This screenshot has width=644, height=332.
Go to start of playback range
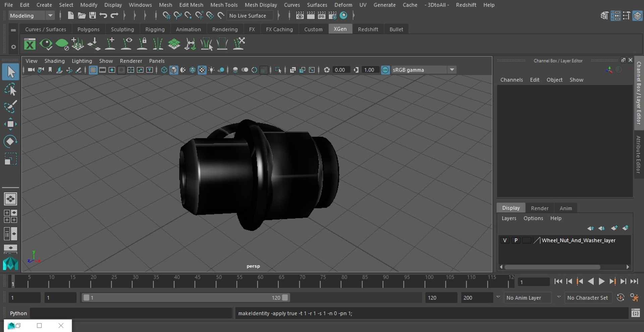coord(558,281)
